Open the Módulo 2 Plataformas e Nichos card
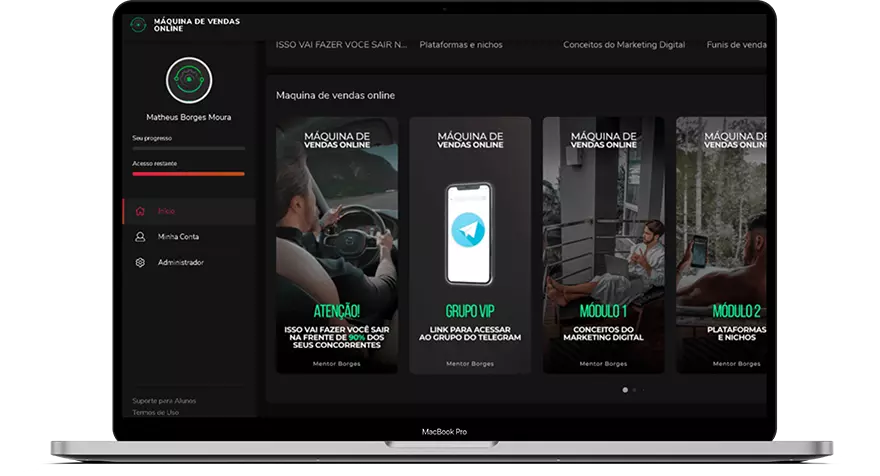This screenshot has height=476, width=880. (x=722, y=245)
